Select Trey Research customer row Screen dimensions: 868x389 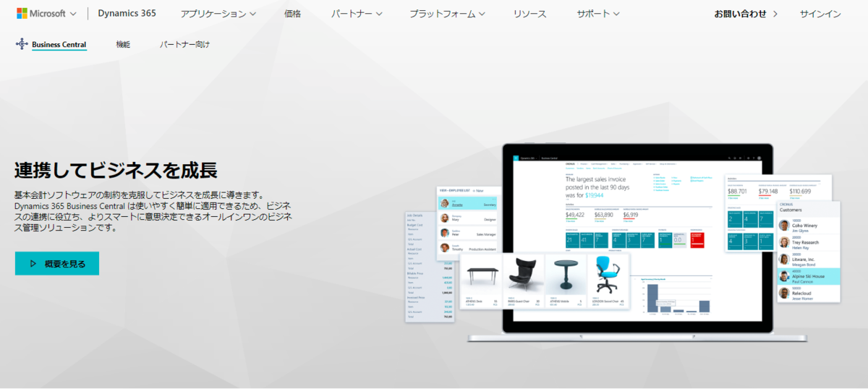pyautogui.click(x=808, y=242)
